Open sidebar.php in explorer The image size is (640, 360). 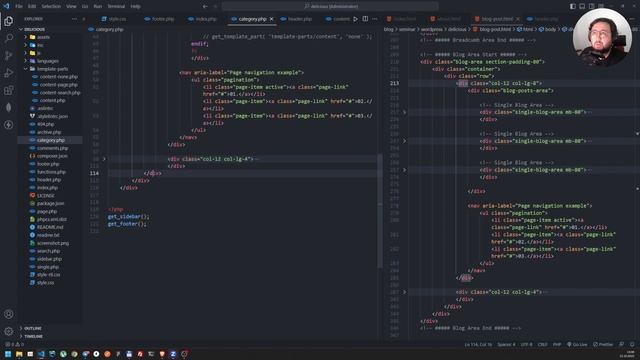tap(49, 259)
